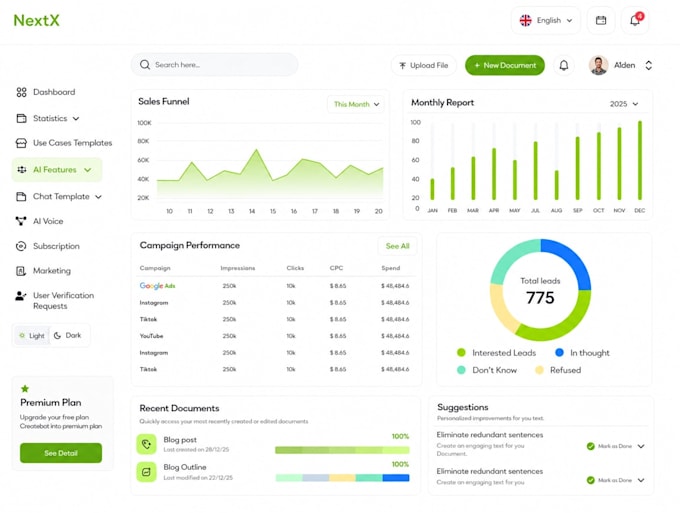Screen dimensions: 680x513
Task: Toggle Don't Know legend item
Action: point(487,370)
